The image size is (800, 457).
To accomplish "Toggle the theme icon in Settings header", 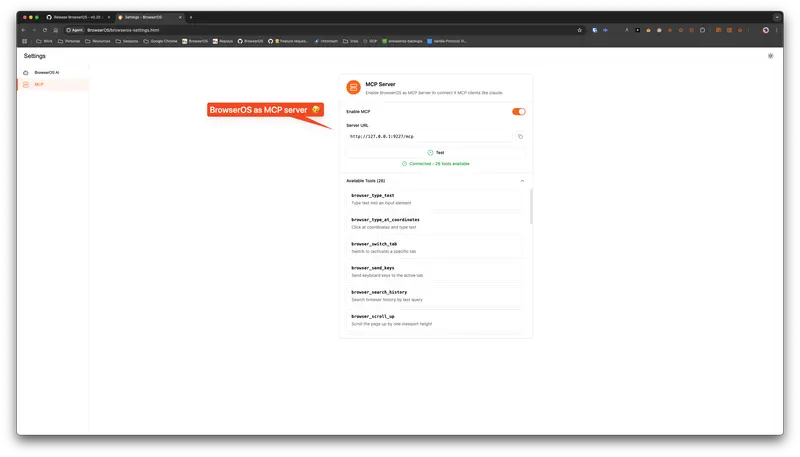I will pyautogui.click(x=770, y=56).
